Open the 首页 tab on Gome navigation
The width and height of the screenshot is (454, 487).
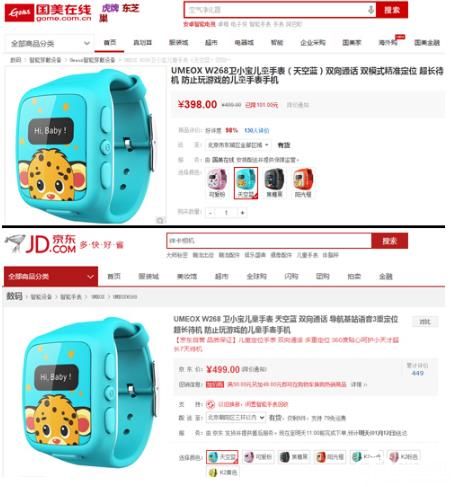tap(109, 43)
